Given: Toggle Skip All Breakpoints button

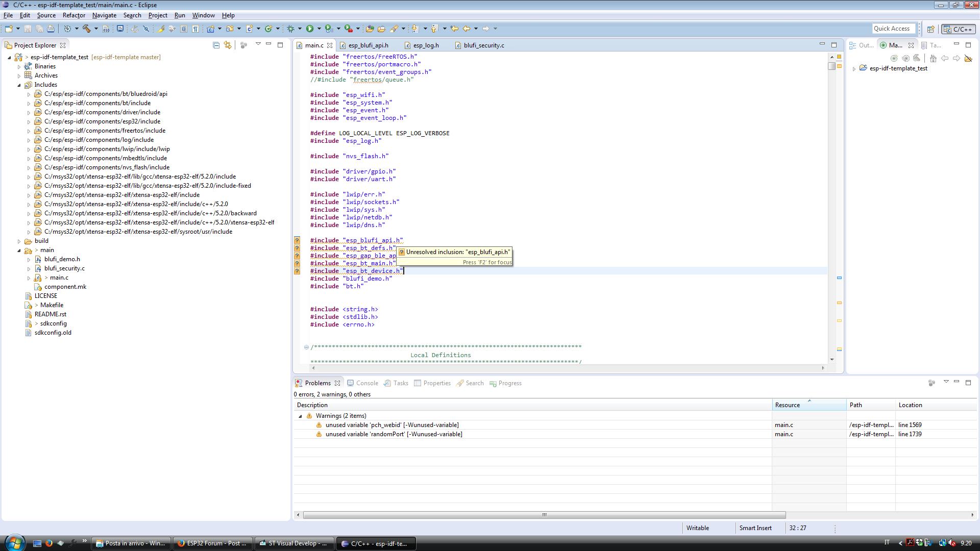Looking at the screenshot, I should click(x=146, y=29).
